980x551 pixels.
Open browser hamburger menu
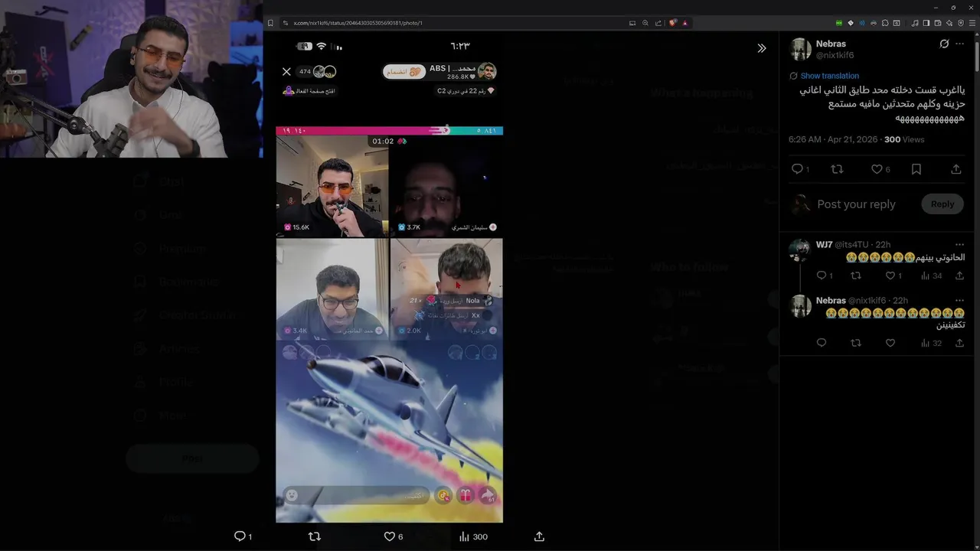[x=973, y=23]
